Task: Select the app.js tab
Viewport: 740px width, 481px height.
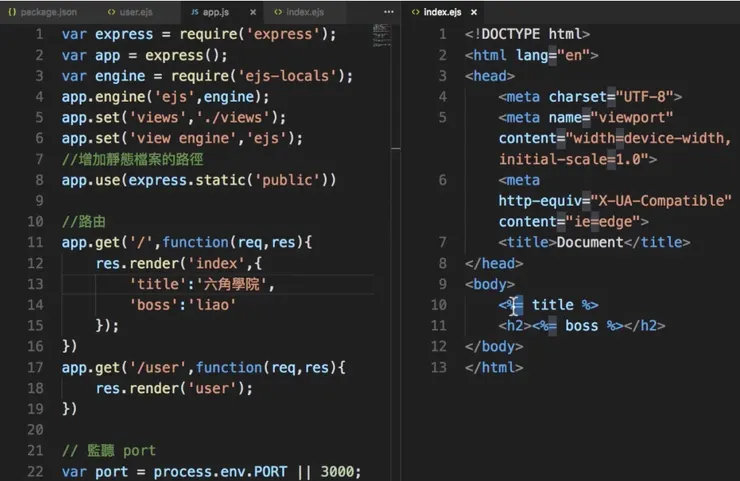Action: tap(216, 12)
